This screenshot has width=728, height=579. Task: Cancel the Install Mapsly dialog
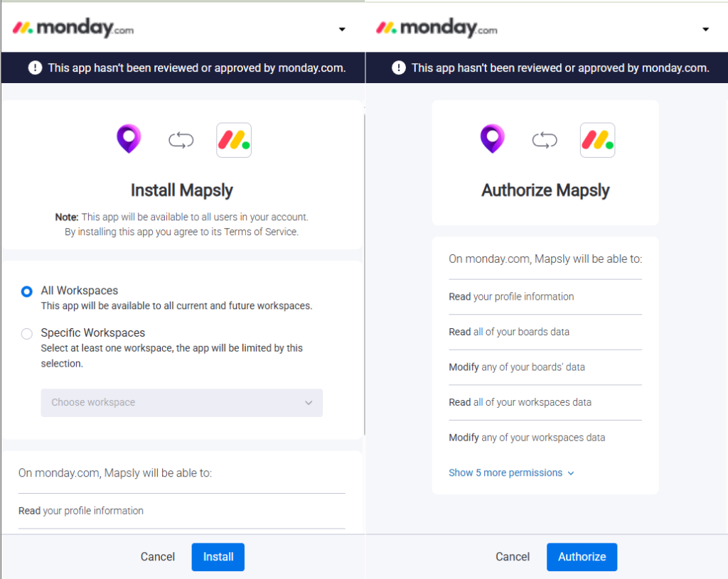click(158, 557)
